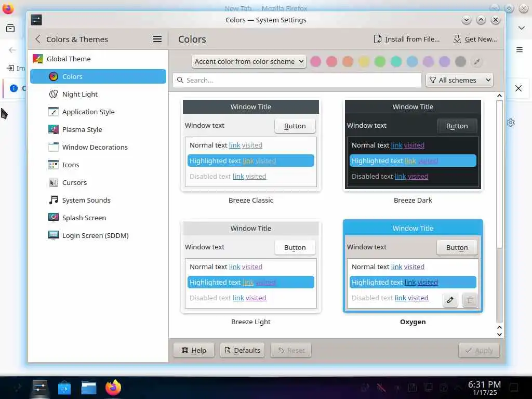Pick the gray accent color swatch
This screenshot has height=399, width=532.
pos(460,61)
